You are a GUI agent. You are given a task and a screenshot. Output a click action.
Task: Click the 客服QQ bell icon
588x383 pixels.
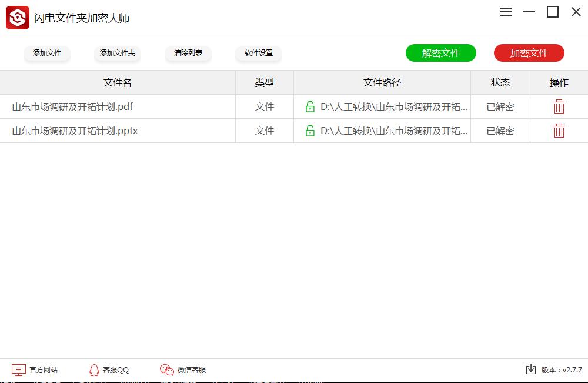point(94,369)
